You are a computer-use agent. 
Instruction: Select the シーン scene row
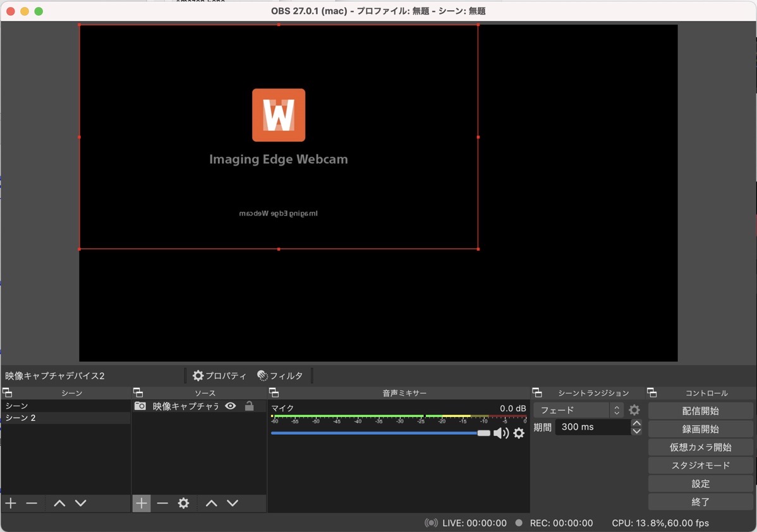click(66, 406)
